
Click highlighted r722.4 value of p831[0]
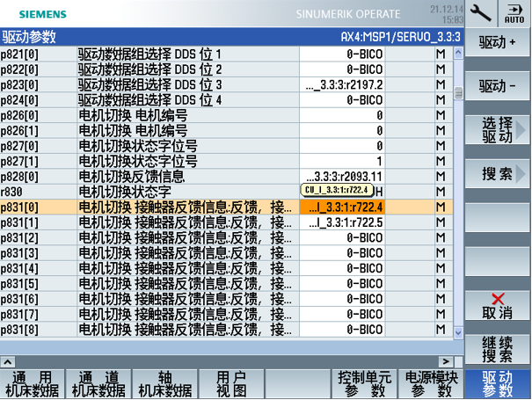(342, 207)
